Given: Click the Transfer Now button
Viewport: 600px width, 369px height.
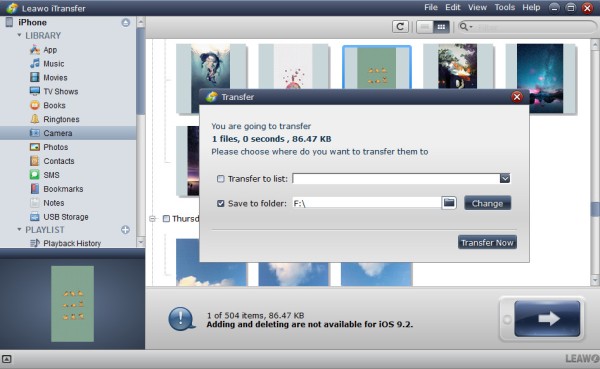Looking at the screenshot, I should click(487, 243).
